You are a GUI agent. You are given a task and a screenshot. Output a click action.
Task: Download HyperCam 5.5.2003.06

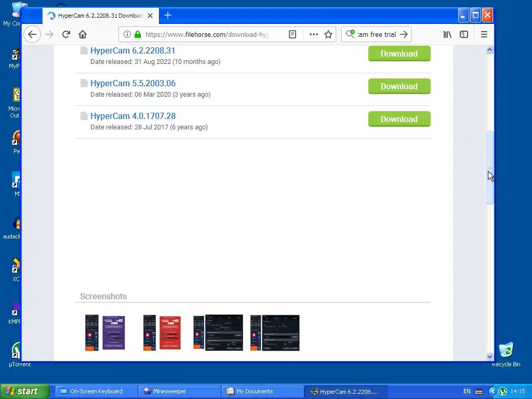click(x=400, y=86)
